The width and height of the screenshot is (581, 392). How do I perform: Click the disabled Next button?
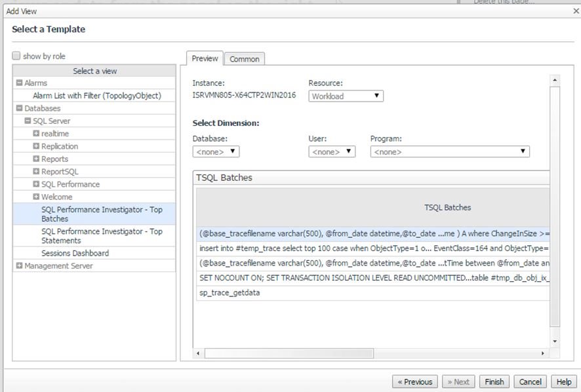pyautogui.click(x=459, y=382)
